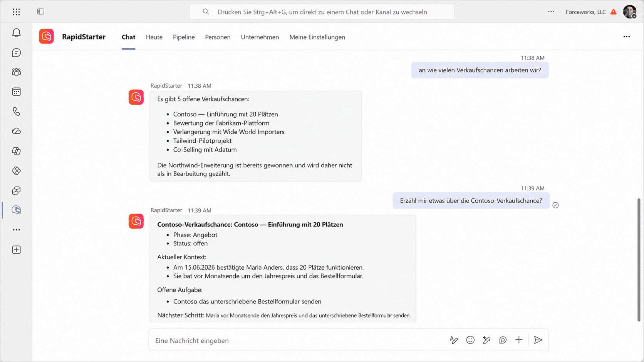The height and width of the screenshot is (362, 644).
Task: Click RapidStarter avatar on 11:38 AM reply
Action: 136,97
